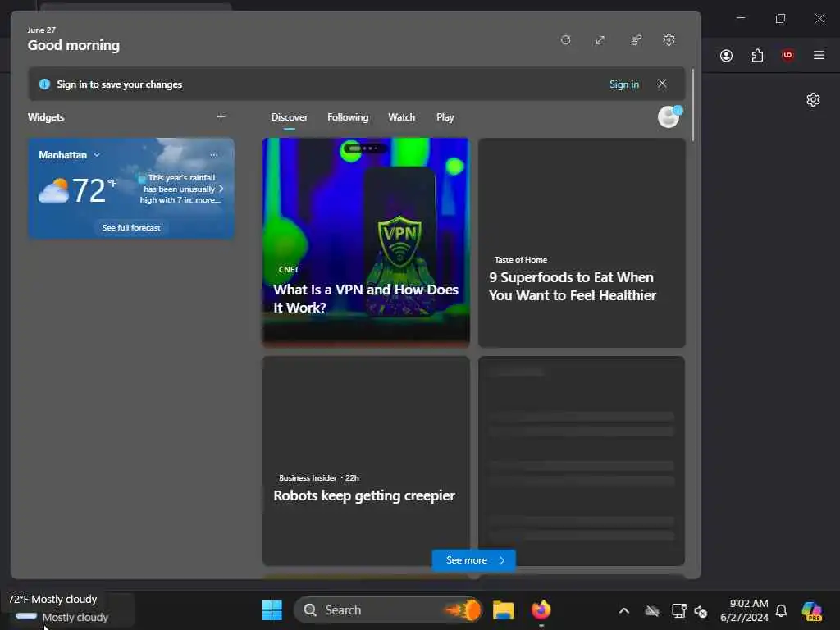Image resolution: width=840 pixels, height=630 pixels.
Task: Expand the Manhattan location dropdown
Action: [97, 155]
